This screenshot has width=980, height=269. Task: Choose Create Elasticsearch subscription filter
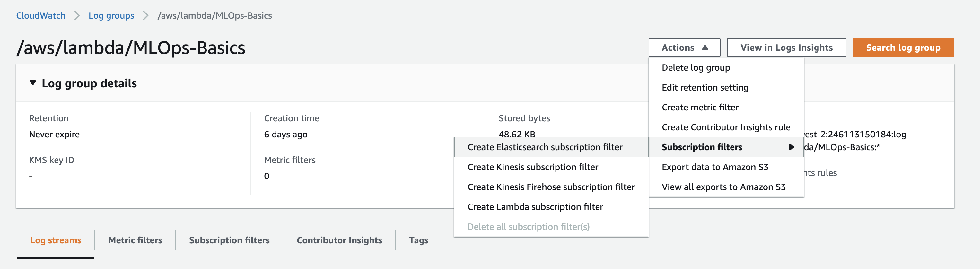(x=545, y=147)
